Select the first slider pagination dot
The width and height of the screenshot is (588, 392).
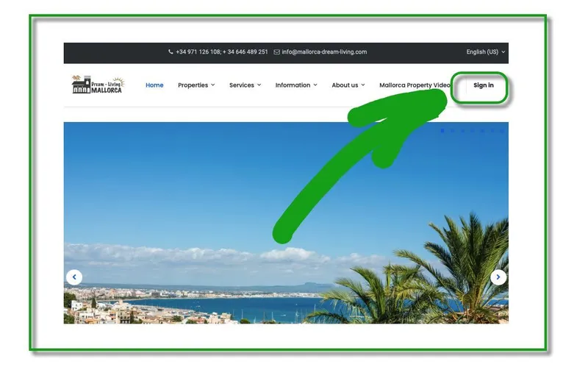442,130
